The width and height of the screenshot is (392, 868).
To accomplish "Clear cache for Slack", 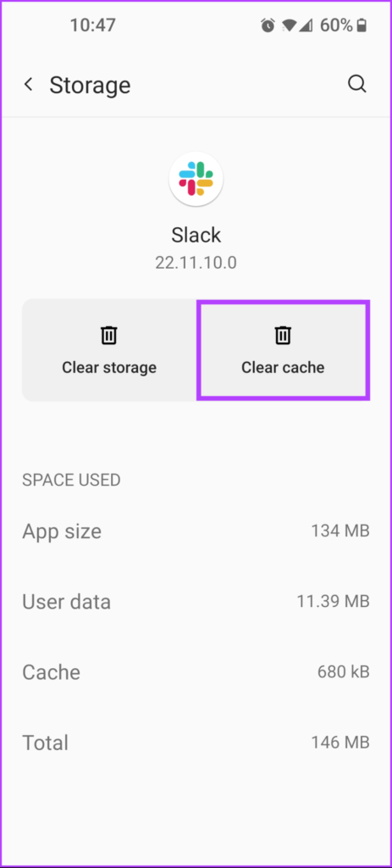I will coord(283,350).
